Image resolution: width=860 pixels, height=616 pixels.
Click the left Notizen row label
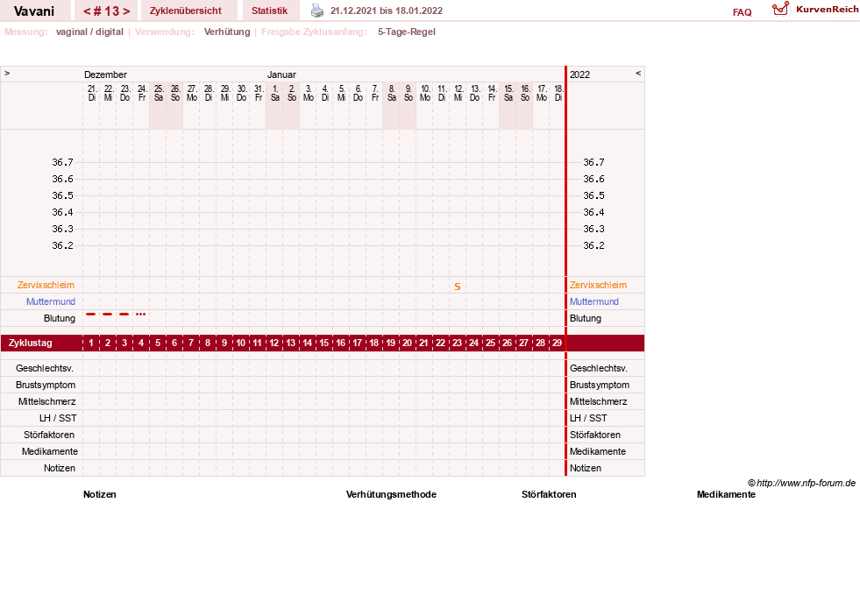click(60, 468)
